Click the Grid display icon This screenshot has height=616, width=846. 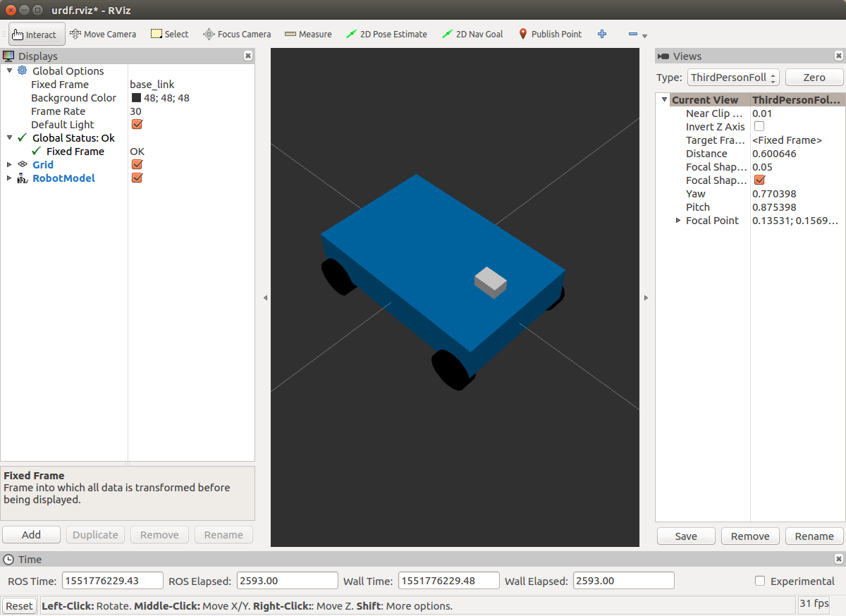tap(23, 164)
